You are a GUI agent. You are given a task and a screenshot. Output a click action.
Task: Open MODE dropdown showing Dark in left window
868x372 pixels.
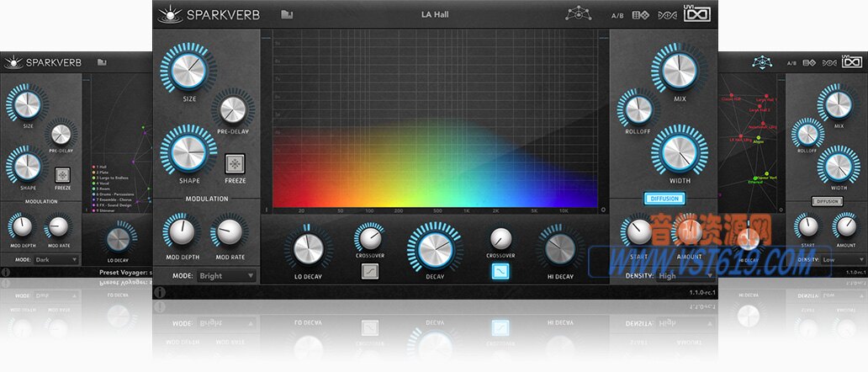(56, 259)
